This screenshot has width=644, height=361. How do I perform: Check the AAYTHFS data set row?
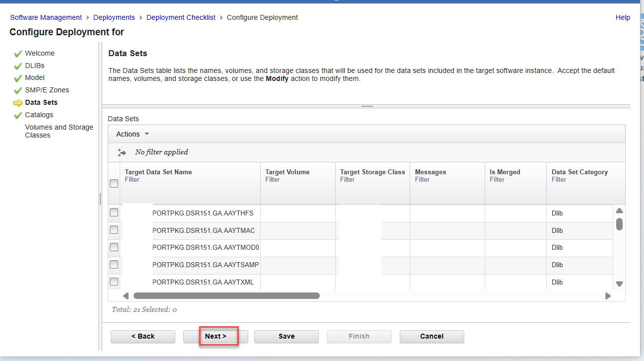tap(114, 213)
